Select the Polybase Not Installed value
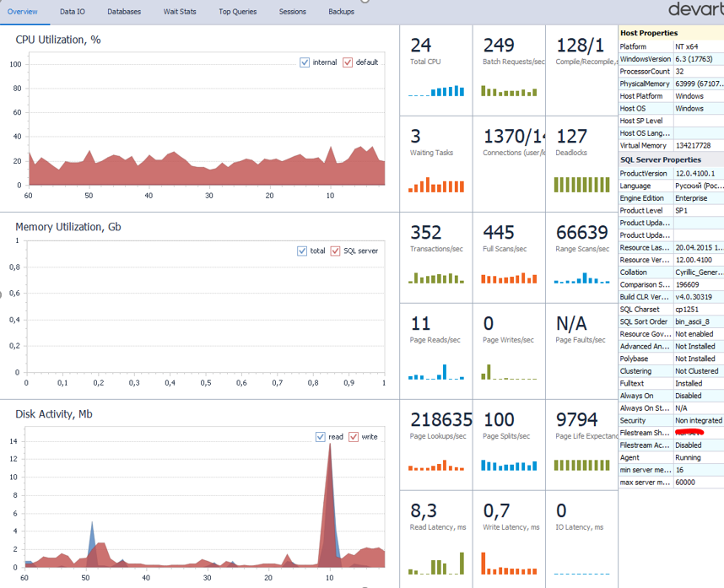 (x=695, y=359)
